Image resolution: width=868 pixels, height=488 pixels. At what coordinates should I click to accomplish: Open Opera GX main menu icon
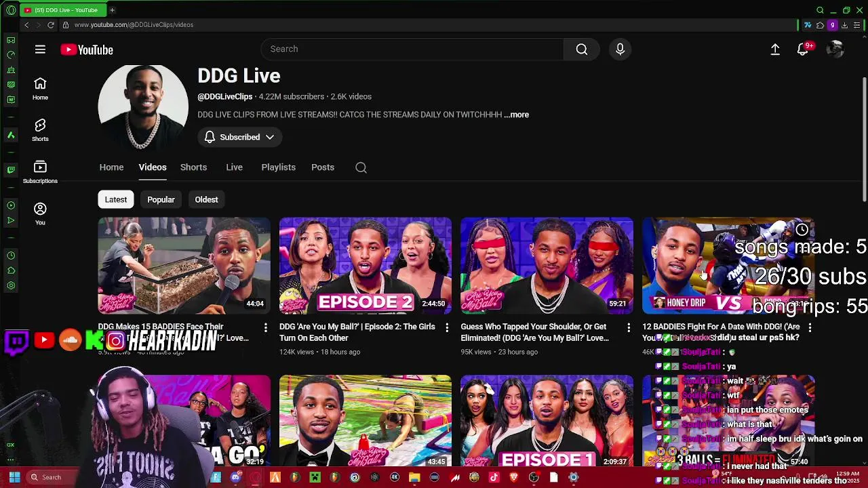click(11, 10)
